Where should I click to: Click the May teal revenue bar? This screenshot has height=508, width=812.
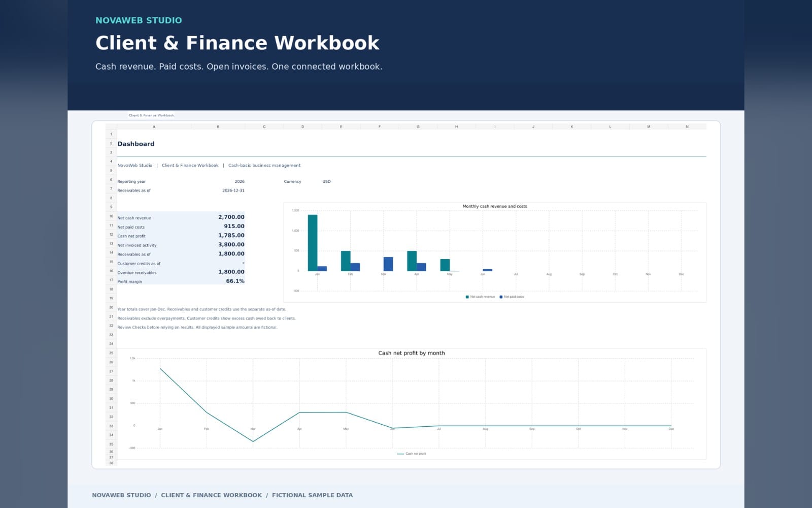(x=445, y=265)
